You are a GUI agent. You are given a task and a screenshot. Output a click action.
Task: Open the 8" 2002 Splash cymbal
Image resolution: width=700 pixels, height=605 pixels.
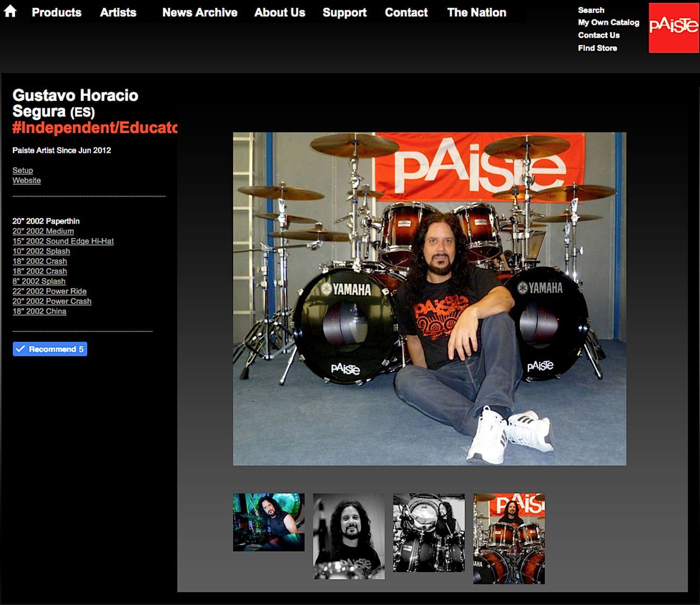click(39, 281)
